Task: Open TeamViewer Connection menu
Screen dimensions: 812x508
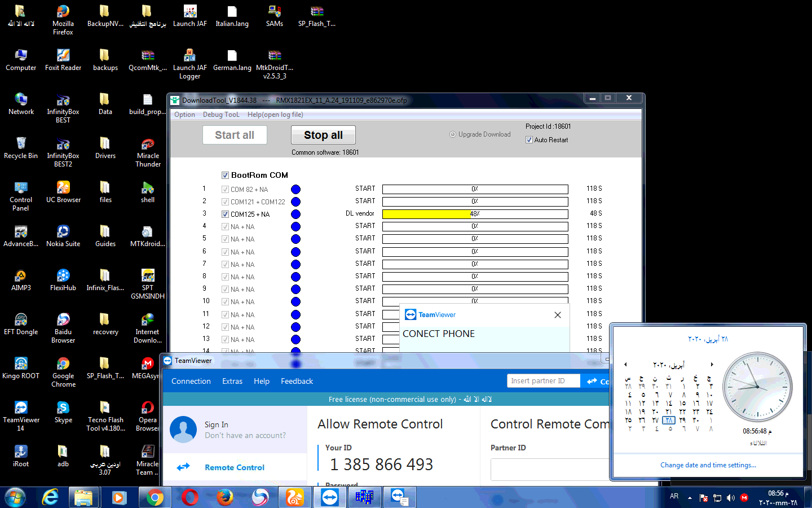Action: click(x=191, y=381)
